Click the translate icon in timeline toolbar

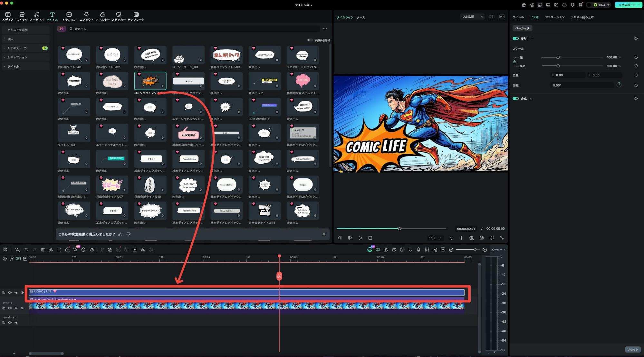click(143, 250)
